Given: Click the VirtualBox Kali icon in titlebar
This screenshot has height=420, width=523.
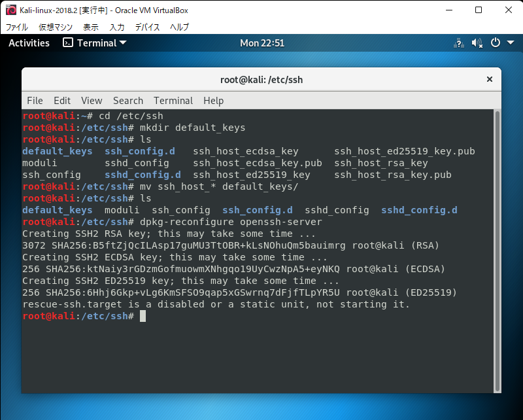Looking at the screenshot, I should coord(11,10).
